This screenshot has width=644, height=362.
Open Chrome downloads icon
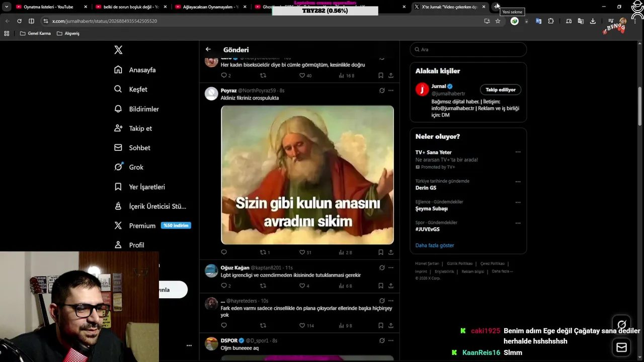(593, 21)
